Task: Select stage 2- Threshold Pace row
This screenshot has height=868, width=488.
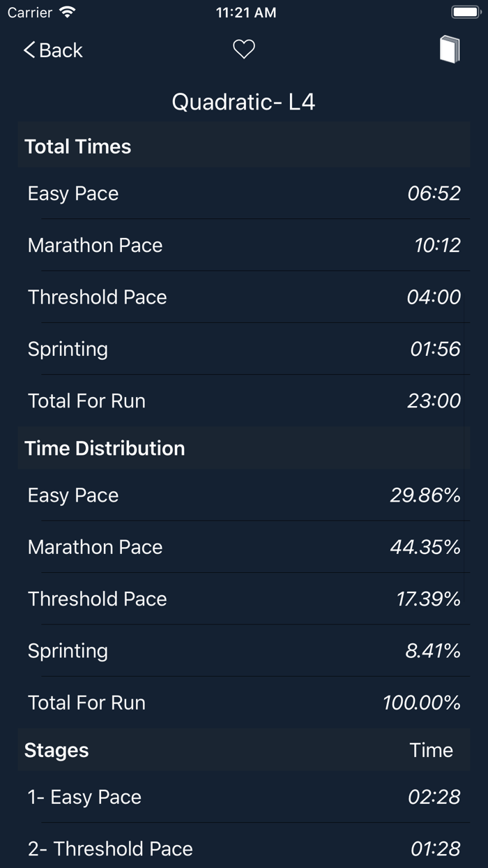Action: tap(243, 848)
